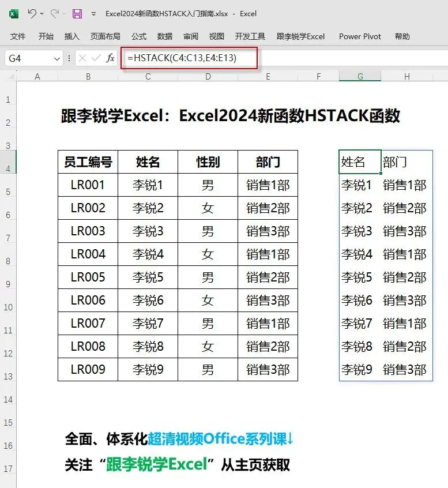The height and width of the screenshot is (488, 448).
Task: Select column A header
Action: tap(37, 77)
